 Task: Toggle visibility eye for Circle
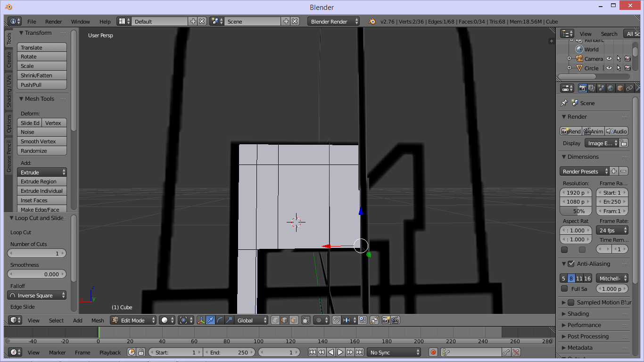click(609, 68)
